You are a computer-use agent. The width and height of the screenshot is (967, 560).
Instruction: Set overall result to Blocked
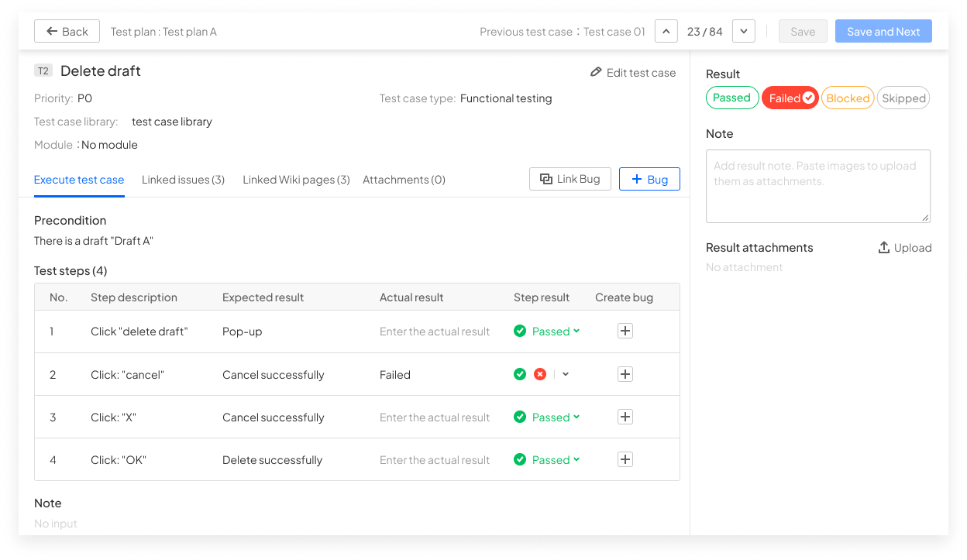(848, 98)
